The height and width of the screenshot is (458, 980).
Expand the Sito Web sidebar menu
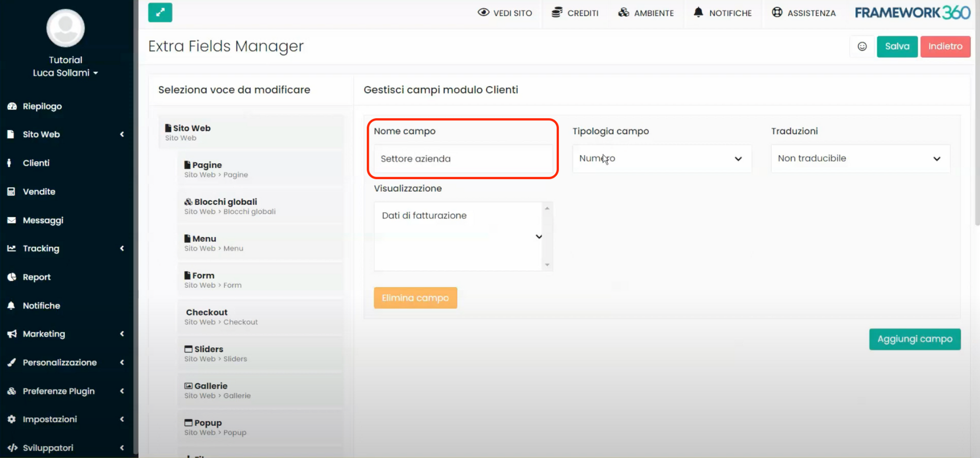66,135
